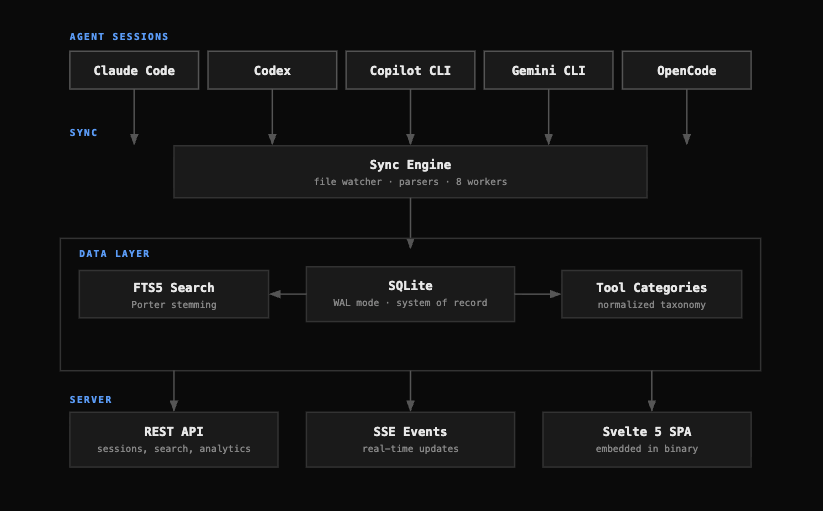This screenshot has width=823, height=511.
Task: Select the REST API box
Action: 174,440
